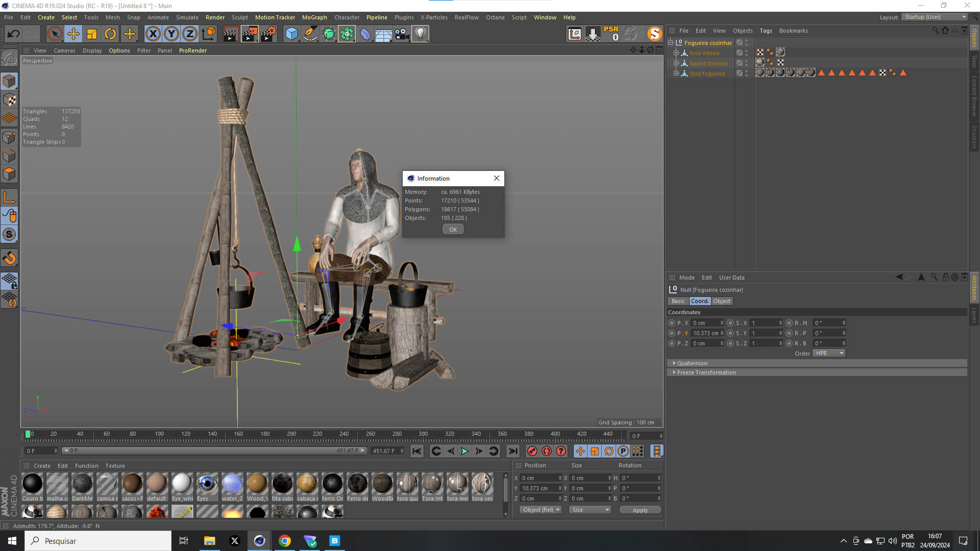Image resolution: width=980 pixels, height=551 pixels.
Task: Open the rotation Order HPB dropdown
Action: (x=829, y=353)
